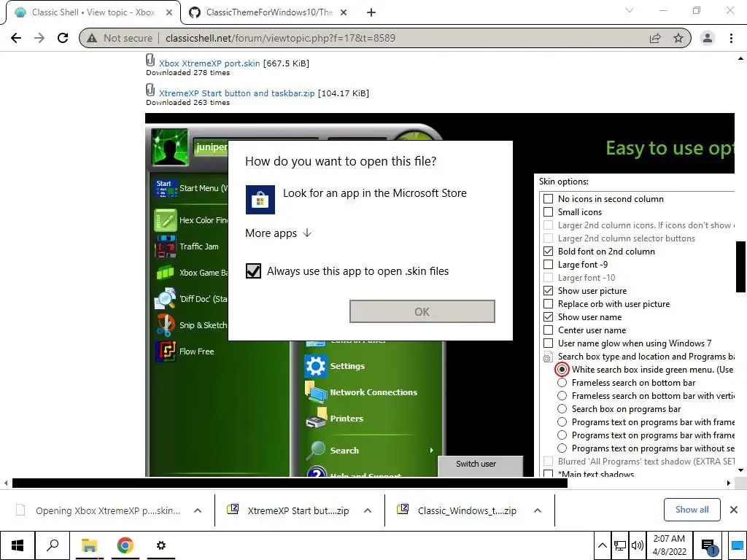This screenshot has width=747, height=560.
Task: Expand More apps in the dialog
Action: [278, 233]
